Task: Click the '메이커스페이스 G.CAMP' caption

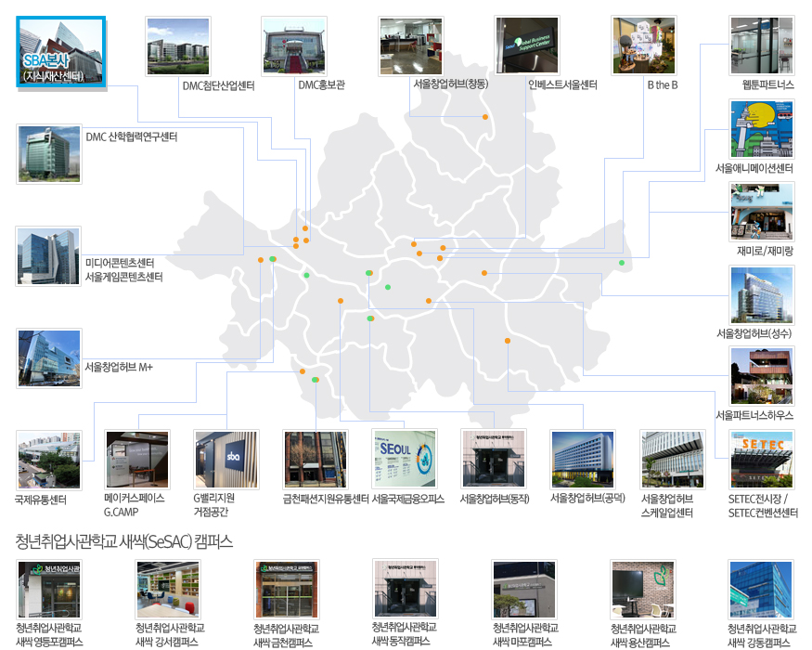Action: [135, 505]
